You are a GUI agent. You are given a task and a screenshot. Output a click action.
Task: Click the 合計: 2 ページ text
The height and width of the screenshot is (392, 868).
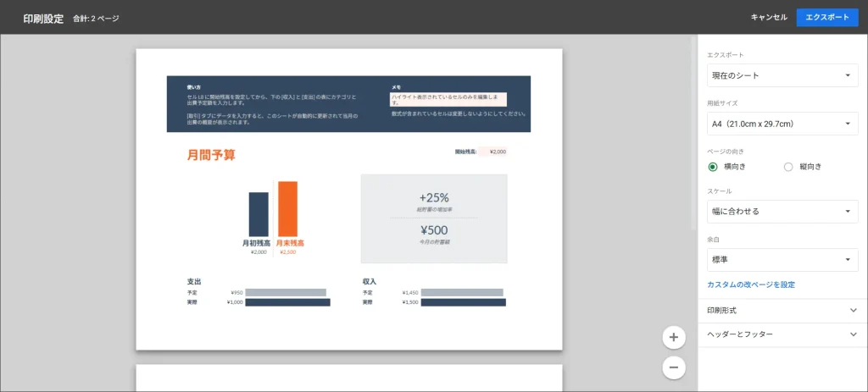(96, 19)
